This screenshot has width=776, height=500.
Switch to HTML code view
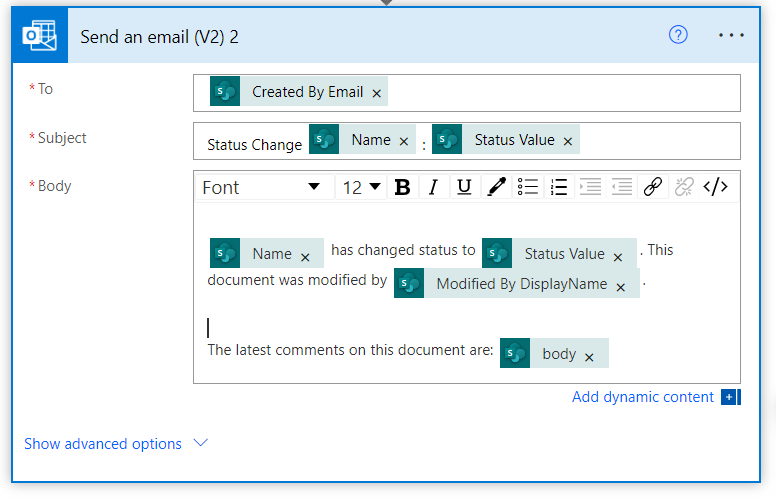click(x=716, y=187)
